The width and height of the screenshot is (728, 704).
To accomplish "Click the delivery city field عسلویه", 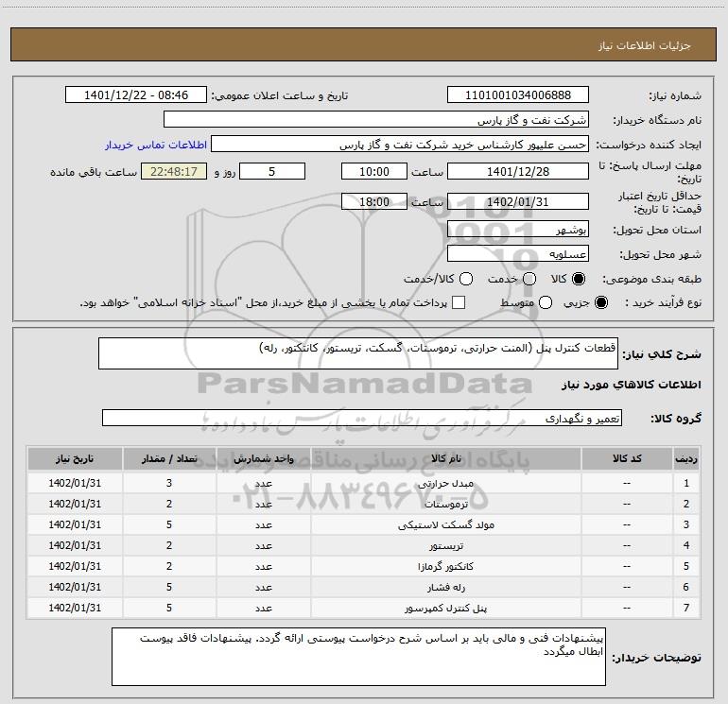I will [x=518, y=254].
